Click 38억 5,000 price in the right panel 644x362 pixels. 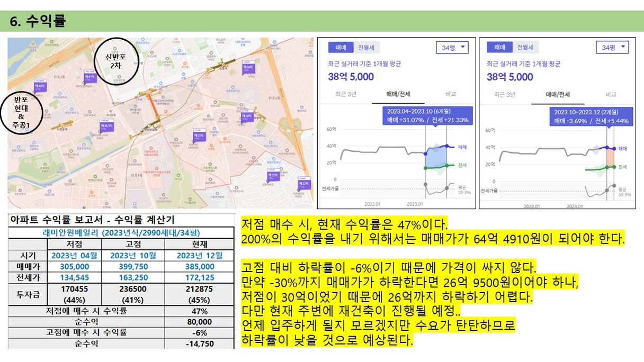point(510,77)
